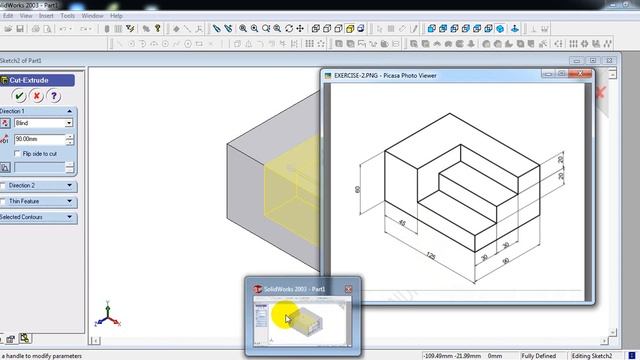This screenshot has height=360, width=640.
Task: Open the Insert menu
Action: [x=46, y=16]
